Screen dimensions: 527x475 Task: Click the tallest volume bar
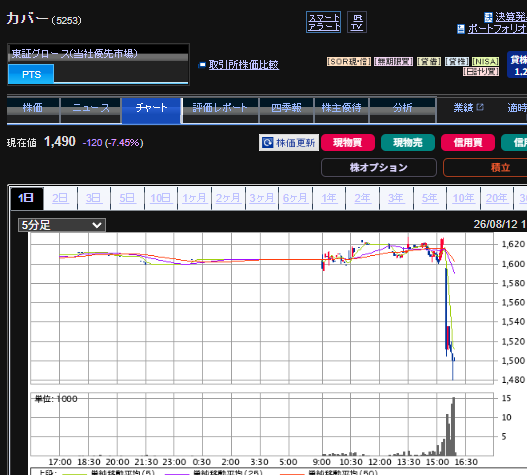pos(453,426)
